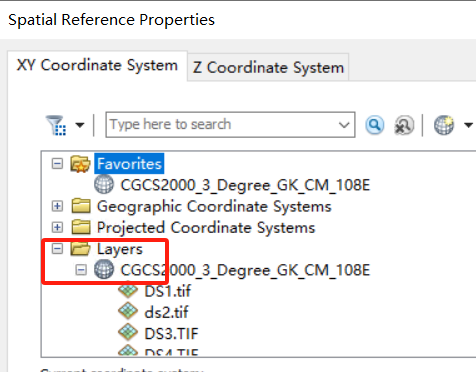Click globe icon of Favorites CGCS2000 entry

pos(104,184)
